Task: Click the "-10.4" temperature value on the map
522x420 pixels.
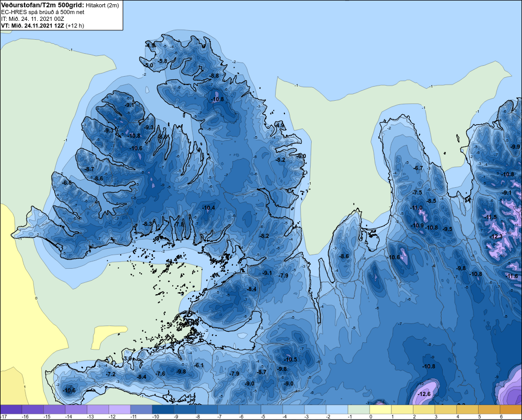Action: (209, 208)
